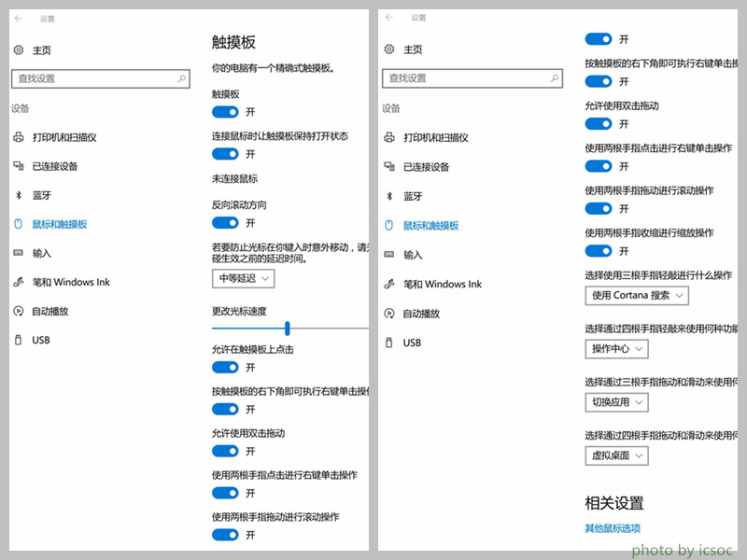Expand the 虚拟桌面 dropdown

tap(616, 455)
